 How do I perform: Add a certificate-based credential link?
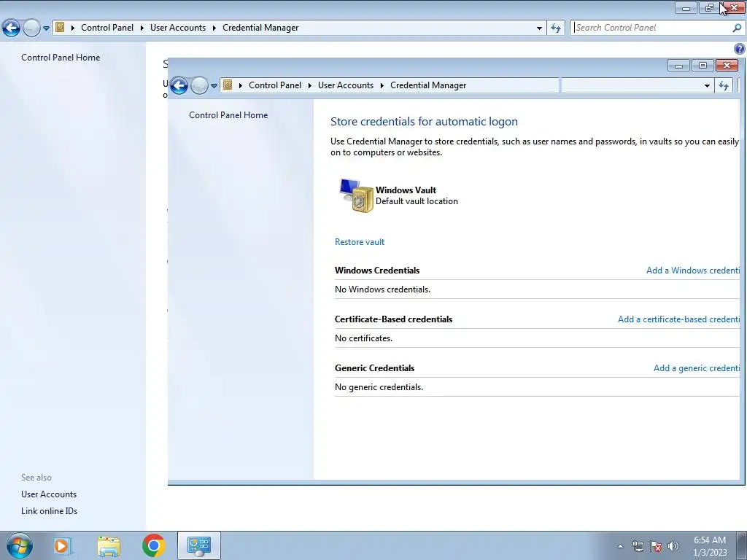(x=678, y=319)
